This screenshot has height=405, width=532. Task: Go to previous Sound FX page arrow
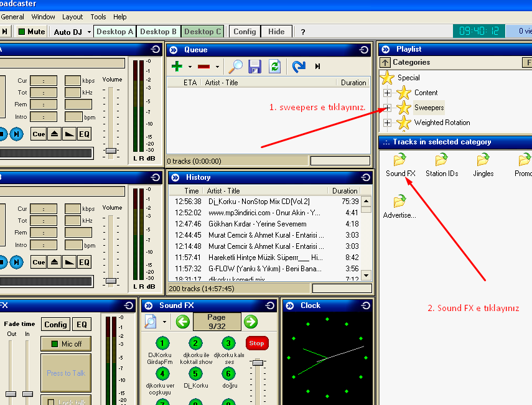point(182,322)
